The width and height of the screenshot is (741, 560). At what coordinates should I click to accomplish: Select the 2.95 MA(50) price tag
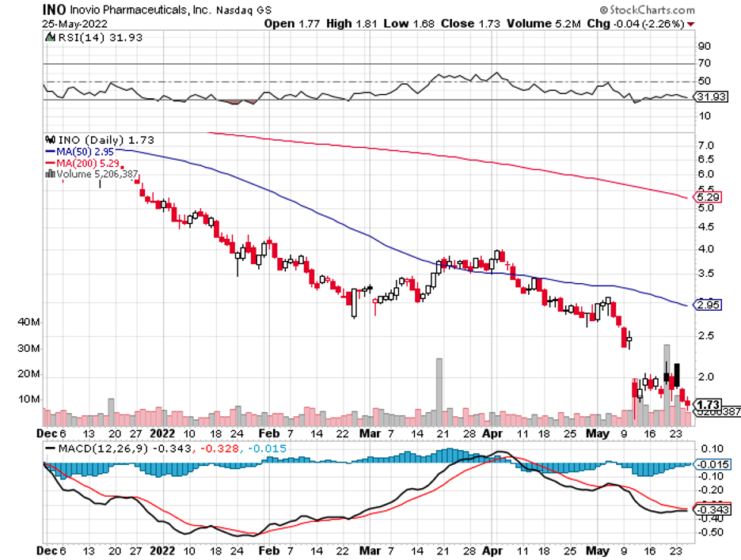point(706,305)
